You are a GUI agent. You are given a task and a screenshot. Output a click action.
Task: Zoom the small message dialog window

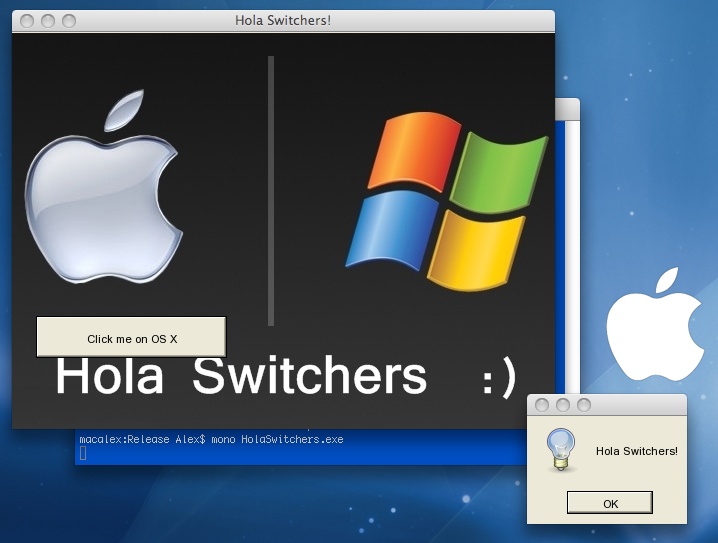tap(584, 405)
